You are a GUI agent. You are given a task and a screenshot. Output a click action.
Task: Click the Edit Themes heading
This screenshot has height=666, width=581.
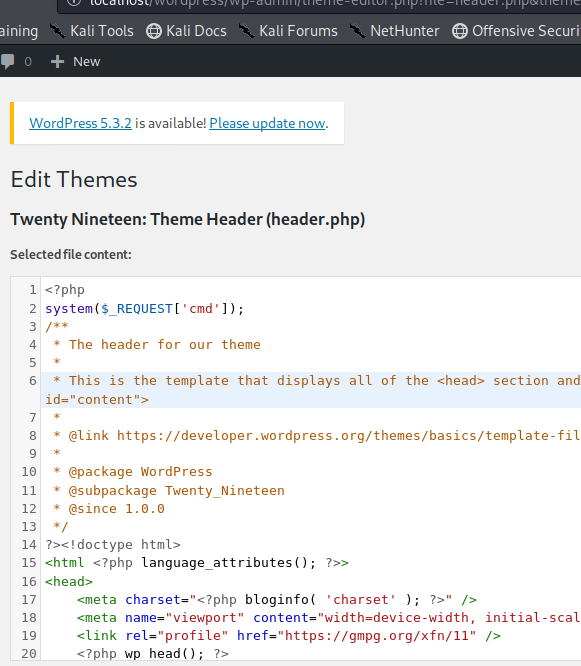click(x=74, y=179)
